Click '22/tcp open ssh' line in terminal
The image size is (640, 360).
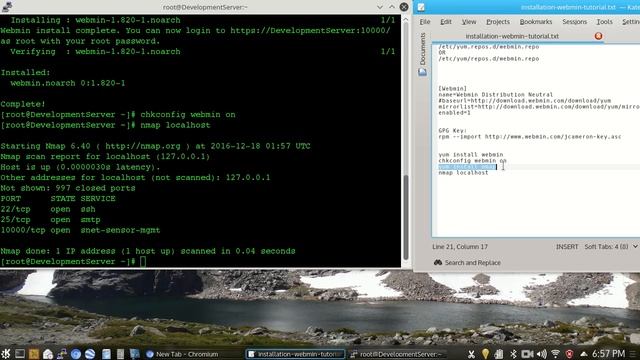pyautogui.click(x=48, y=209)
